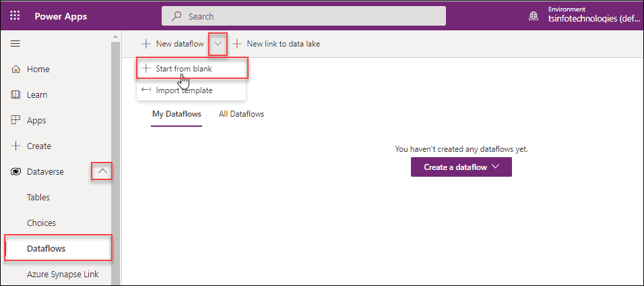Click Create a dataflow button

[461, 167]
